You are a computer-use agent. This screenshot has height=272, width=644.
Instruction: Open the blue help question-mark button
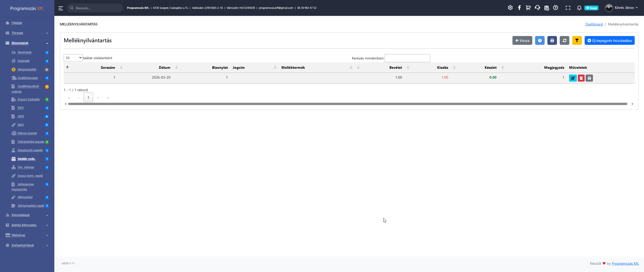click(540, 41)
